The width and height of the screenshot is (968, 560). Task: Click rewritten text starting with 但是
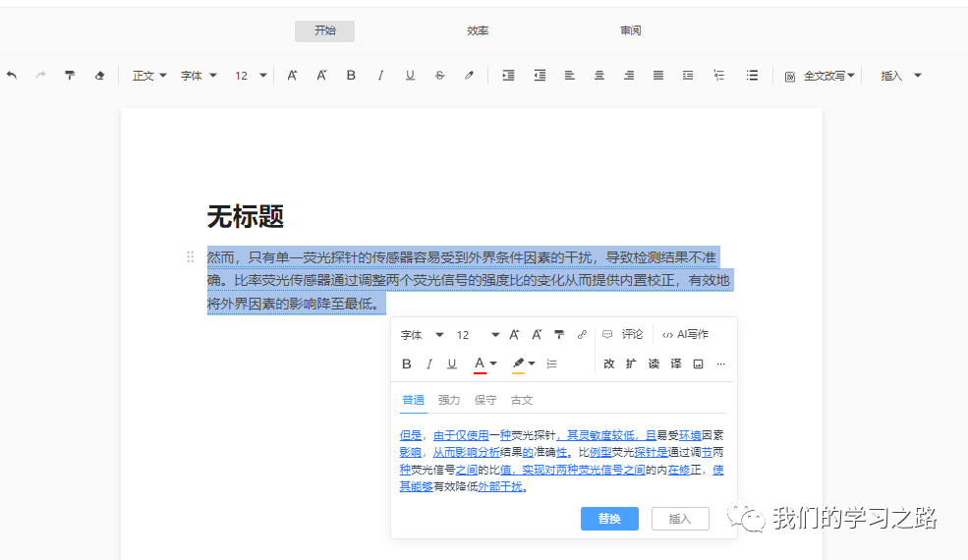pos(562,461)
